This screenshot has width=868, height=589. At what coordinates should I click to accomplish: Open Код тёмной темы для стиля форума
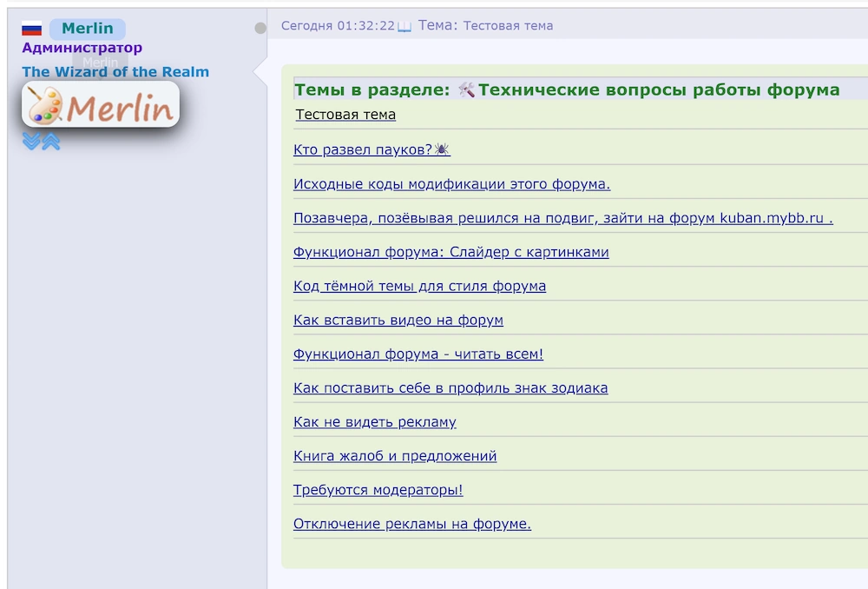coord(420,285)
